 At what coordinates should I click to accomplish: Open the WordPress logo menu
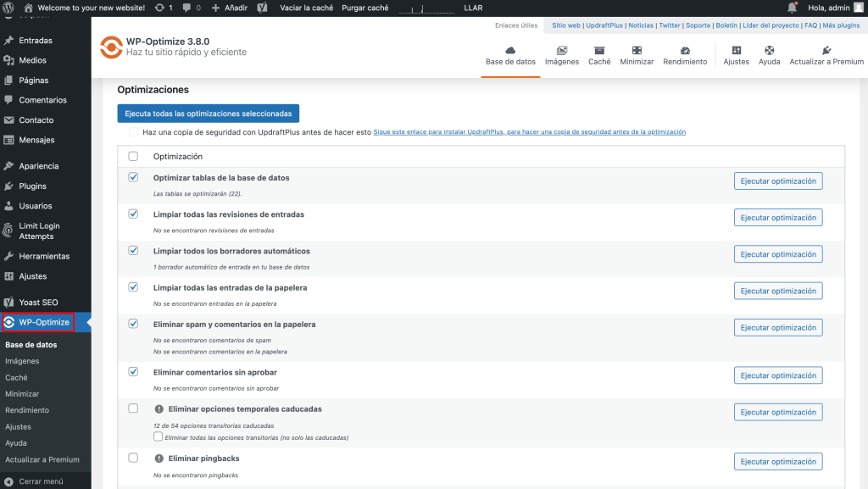[x=8, y=8]
